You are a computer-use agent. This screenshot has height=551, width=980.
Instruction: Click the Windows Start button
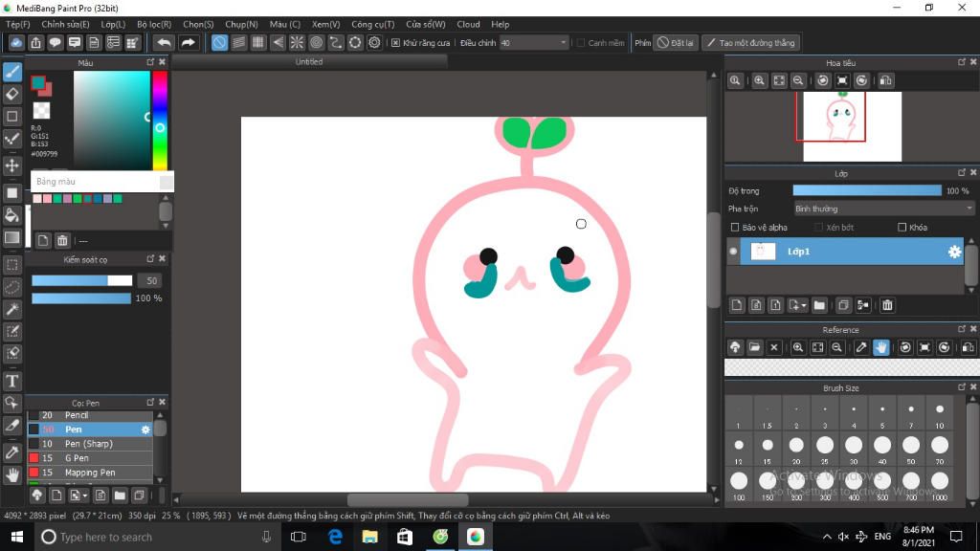point(17,537)
